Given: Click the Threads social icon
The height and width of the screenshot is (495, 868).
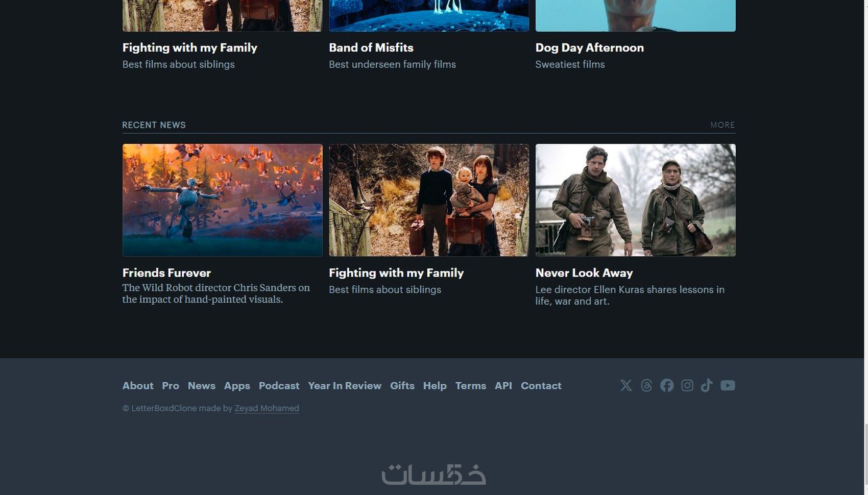Looking at the screenshot, I should pyautogui.click(x=646, y=385).
